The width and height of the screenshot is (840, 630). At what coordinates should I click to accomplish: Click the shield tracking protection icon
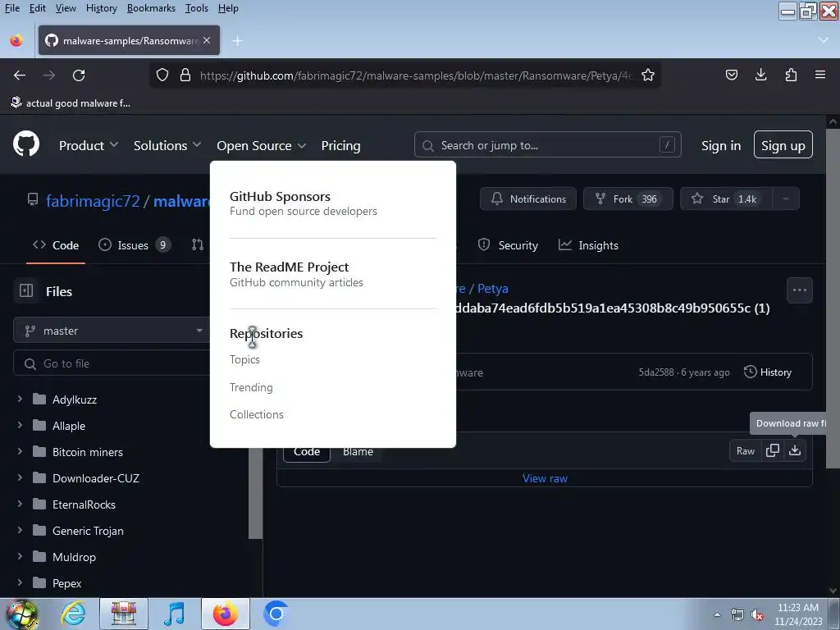coord(162,75)
